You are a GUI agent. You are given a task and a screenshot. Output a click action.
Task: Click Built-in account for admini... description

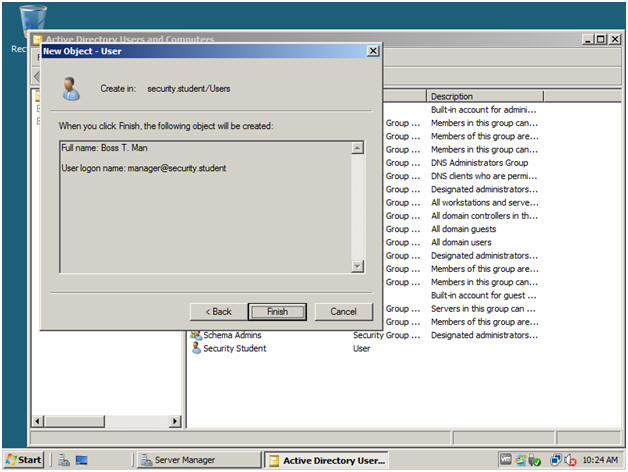483,110
